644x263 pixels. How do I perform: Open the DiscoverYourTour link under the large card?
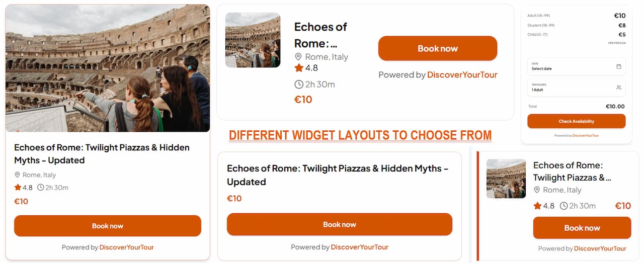(126, 247)
